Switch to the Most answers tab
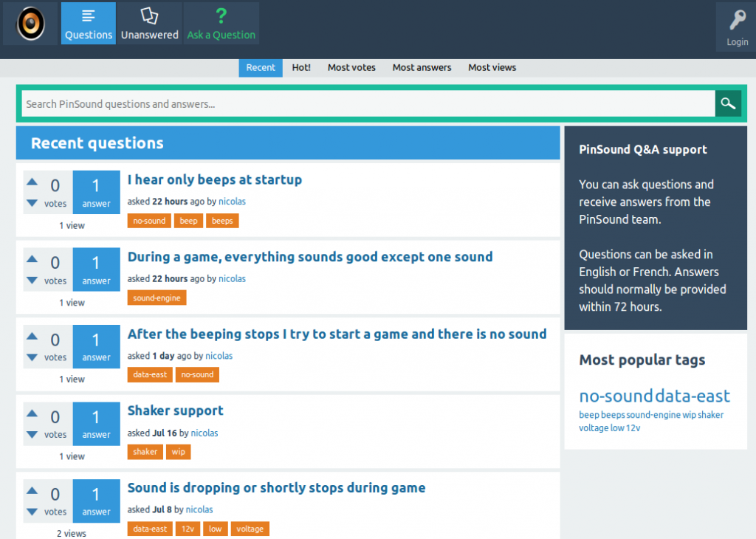The width and height of the screenshot is (756, 539). pos(422,67)
